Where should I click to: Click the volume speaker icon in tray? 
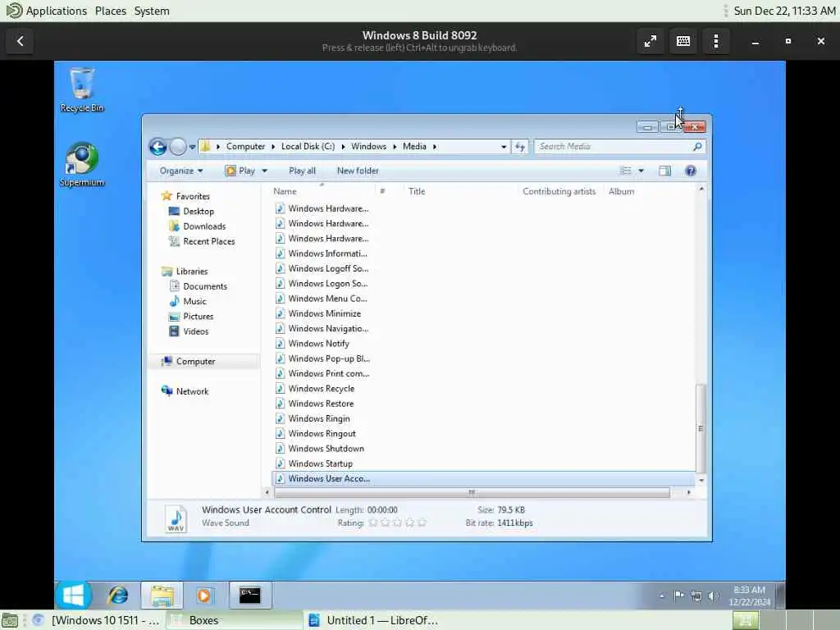713,596
